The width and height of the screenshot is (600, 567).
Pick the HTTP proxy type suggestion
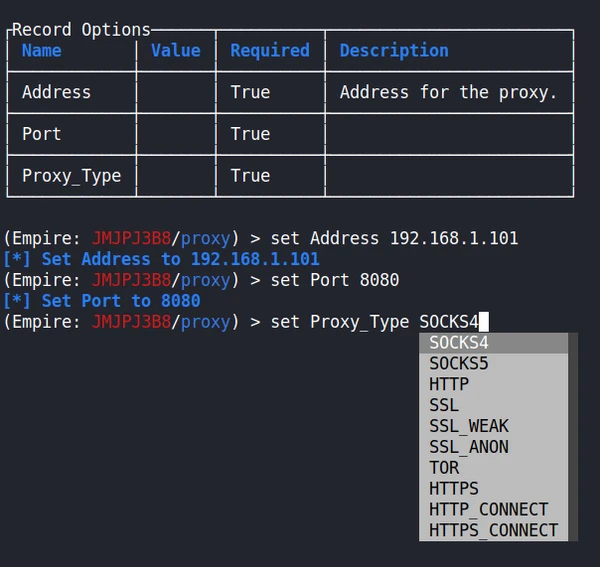tap(449, 384)
